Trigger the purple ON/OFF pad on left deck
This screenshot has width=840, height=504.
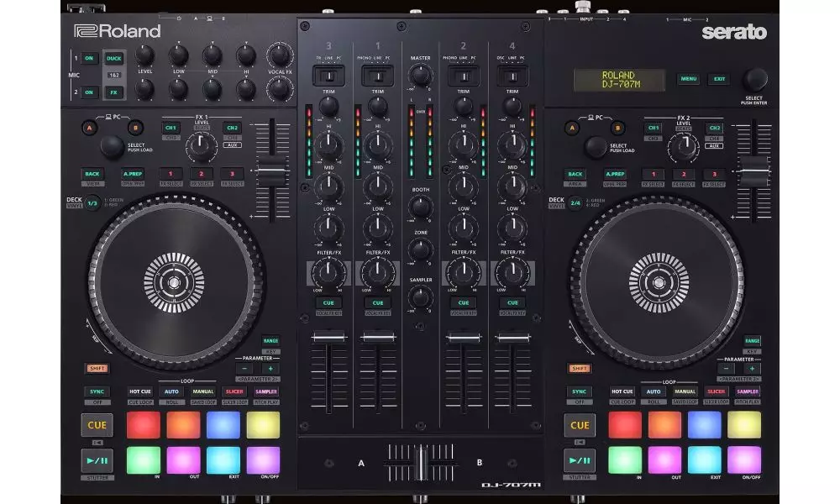click(x=263, y=460)
